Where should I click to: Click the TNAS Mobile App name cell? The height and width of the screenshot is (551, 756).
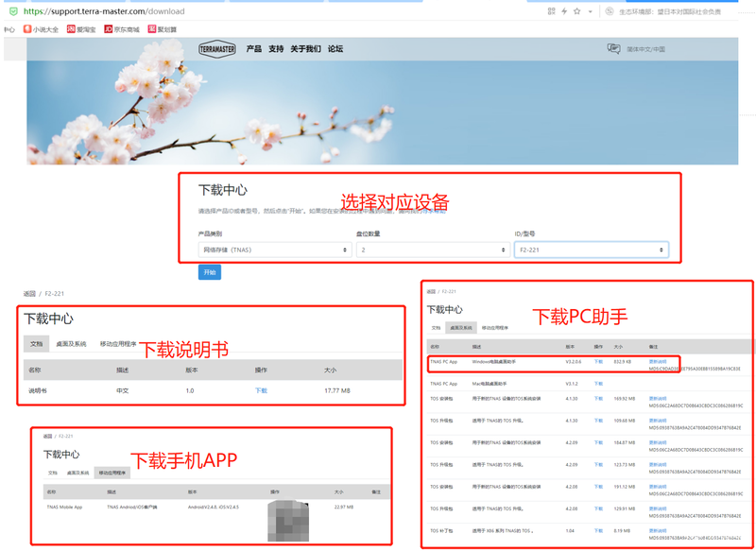click(x=64, y=508)
